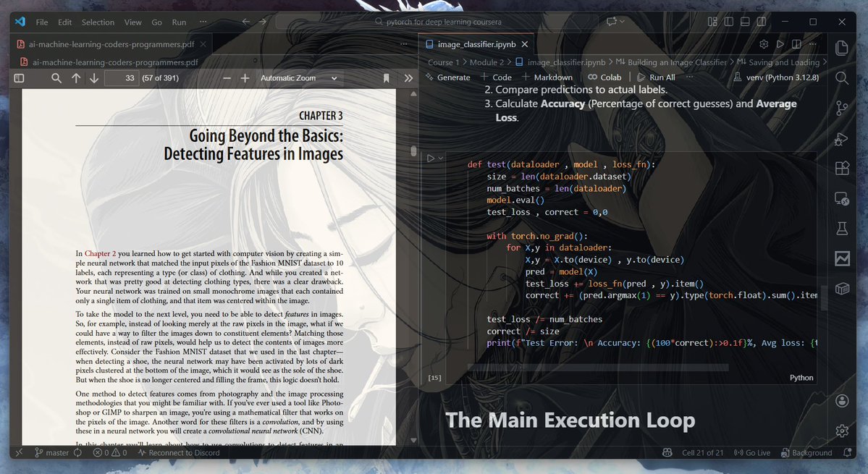Open the Source Control view
This screenshot has width=868, height=474.
(842, 108)
